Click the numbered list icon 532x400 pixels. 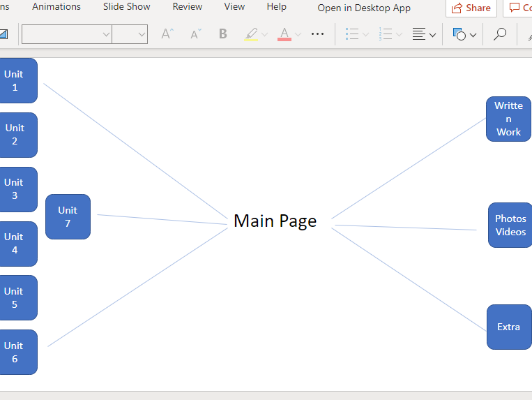[385, 34]
